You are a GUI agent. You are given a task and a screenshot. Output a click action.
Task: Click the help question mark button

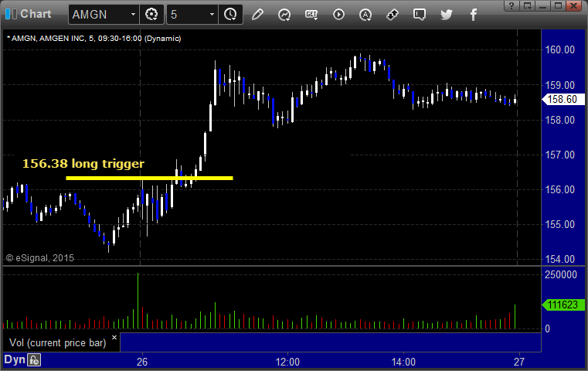pyautogui.click(x=512, y=5)
